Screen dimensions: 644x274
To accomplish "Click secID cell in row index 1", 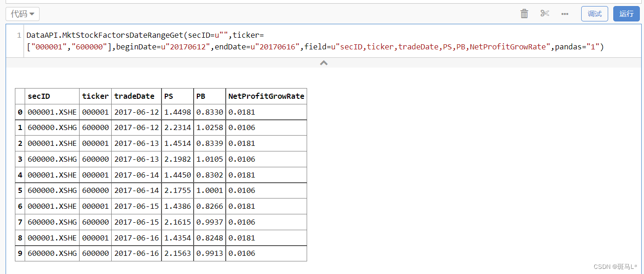I will pos(52,128).
